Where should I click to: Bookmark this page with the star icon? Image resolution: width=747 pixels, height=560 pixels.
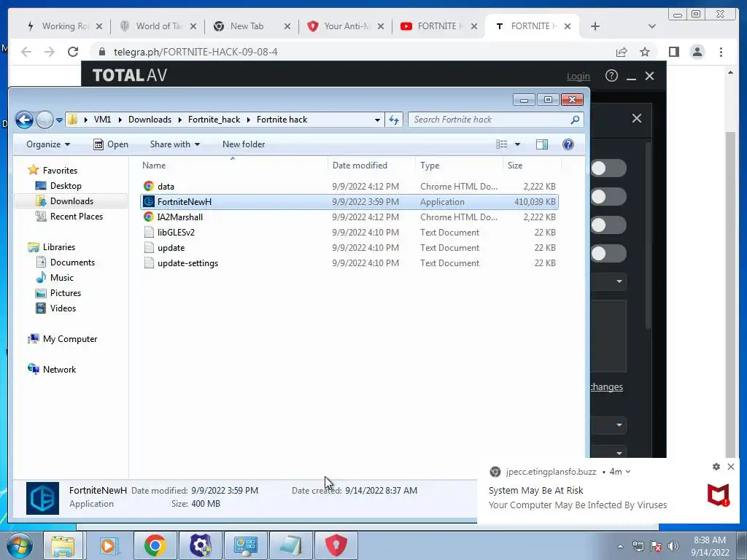pos(645,52)
